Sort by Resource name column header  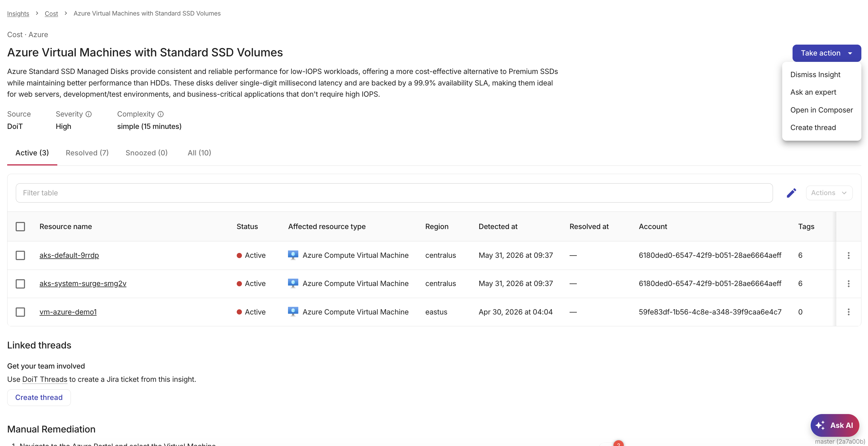pyautogui.click(x=65, y=226)
